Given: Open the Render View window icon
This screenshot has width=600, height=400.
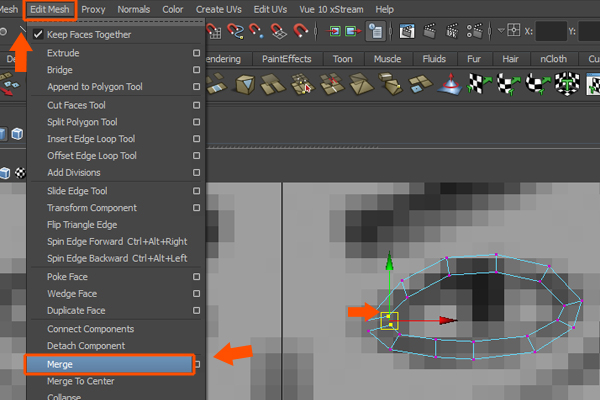Looking at the screenshot, I should click(x=407, y=31).
